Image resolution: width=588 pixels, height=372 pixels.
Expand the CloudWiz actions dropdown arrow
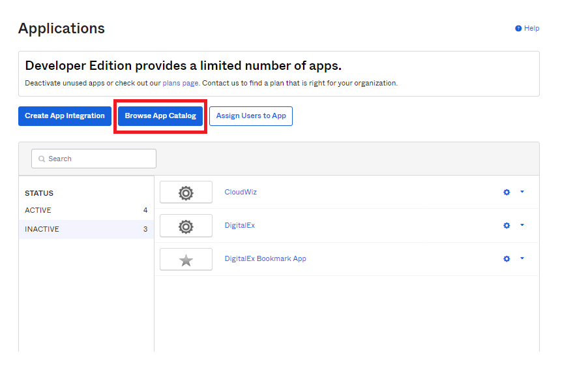tap(522, 192)
